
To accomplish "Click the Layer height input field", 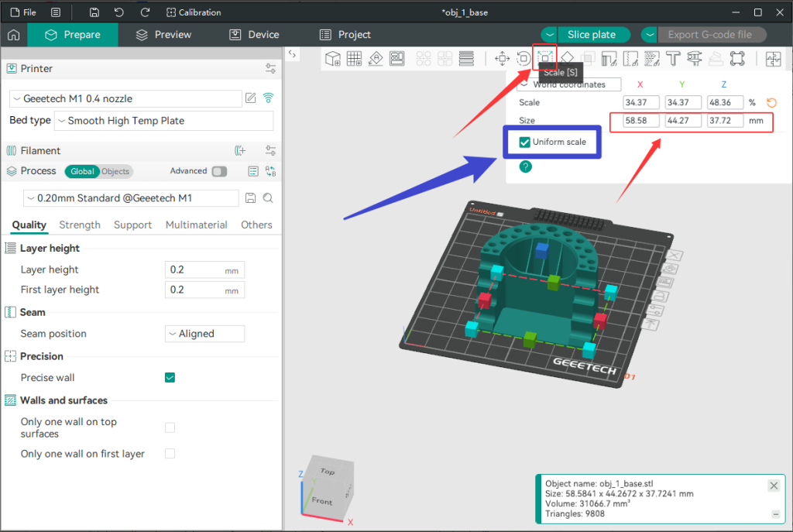I will pos(195,269).
